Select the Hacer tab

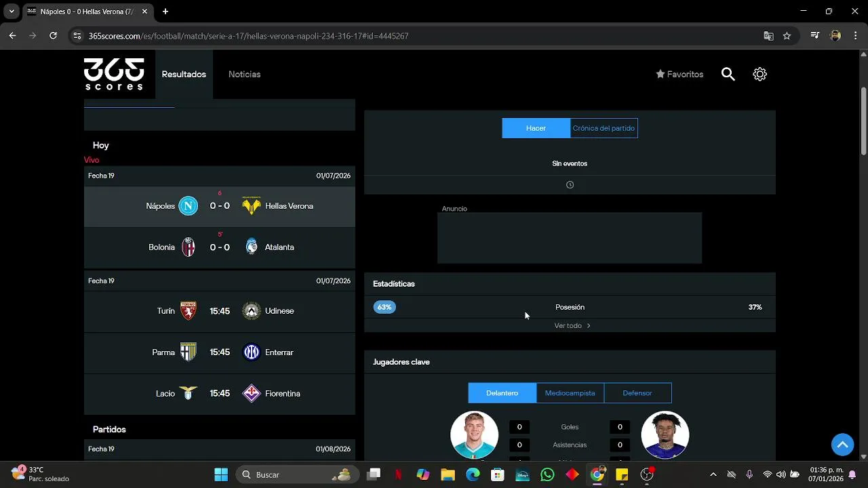tap(536, 128)
